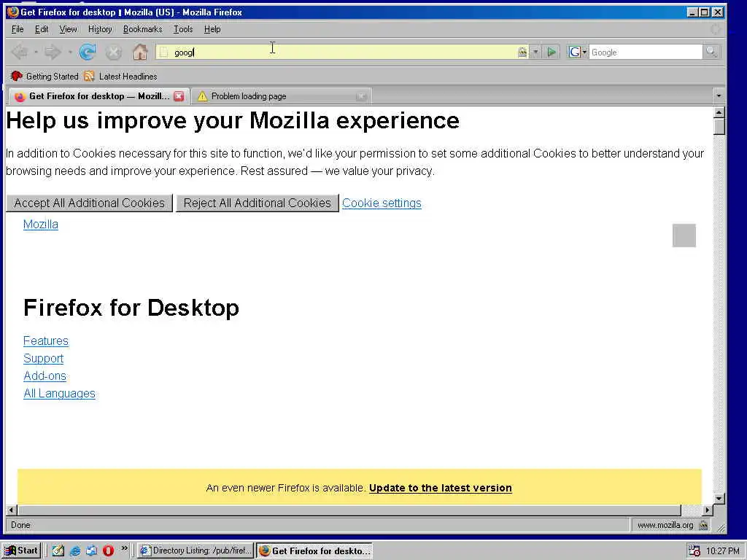Click the Firefox icon in the title bar
This screenshot has width=747, height=560.
click(x=13, y=12)
